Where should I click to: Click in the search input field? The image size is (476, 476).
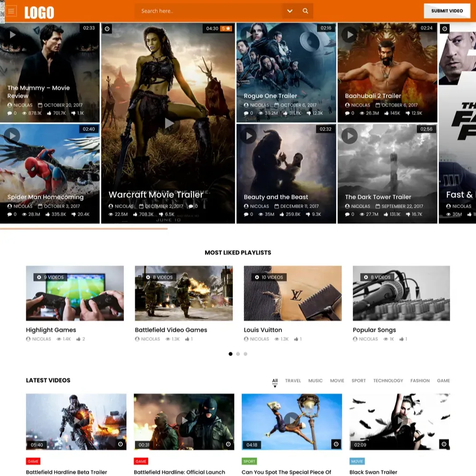click(x=209, y=11)
